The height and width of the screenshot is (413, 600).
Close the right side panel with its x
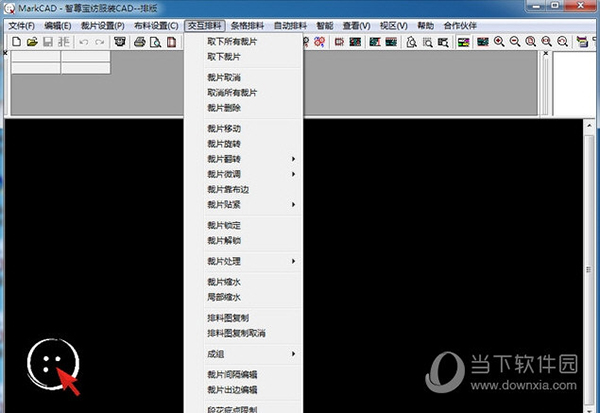pos(546,53)
